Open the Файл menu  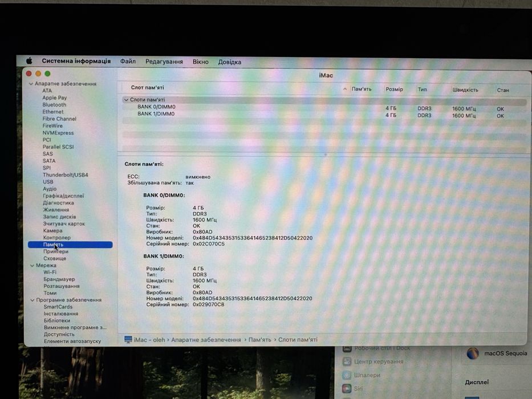point(128,62)
